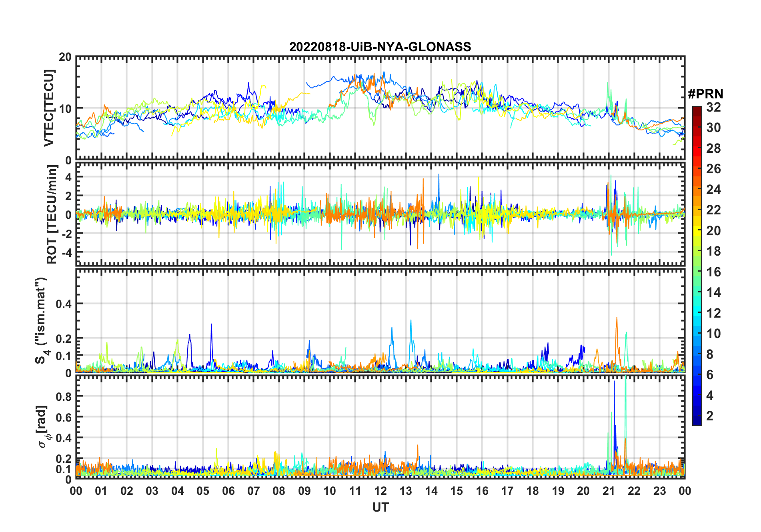Click the 13 hour tick on UT axis
761x532 pixels.
pyautogui.click(x=406, y=491)
